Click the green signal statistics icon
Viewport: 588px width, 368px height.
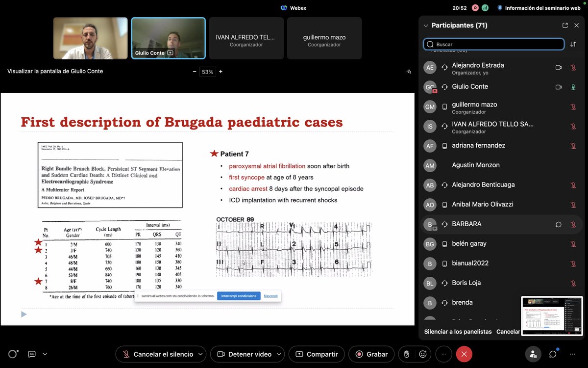click(x=485, y=8)
